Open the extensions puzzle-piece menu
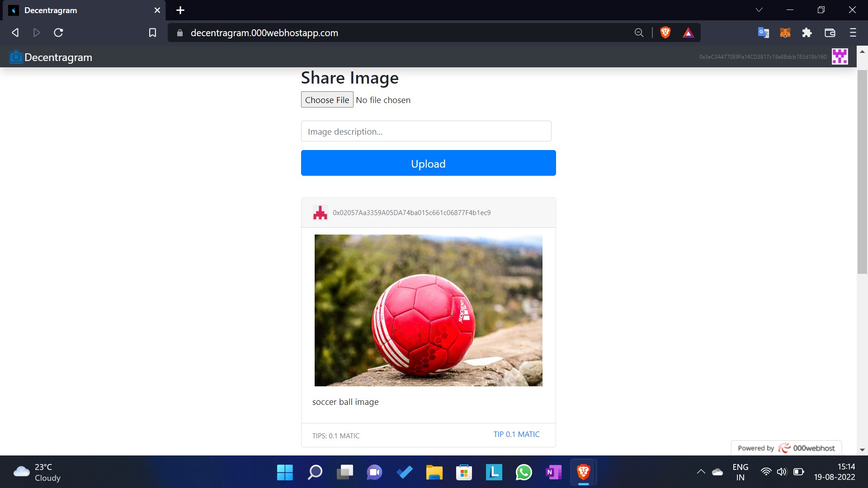The image size is (868, 488). (x=807, y=33)
